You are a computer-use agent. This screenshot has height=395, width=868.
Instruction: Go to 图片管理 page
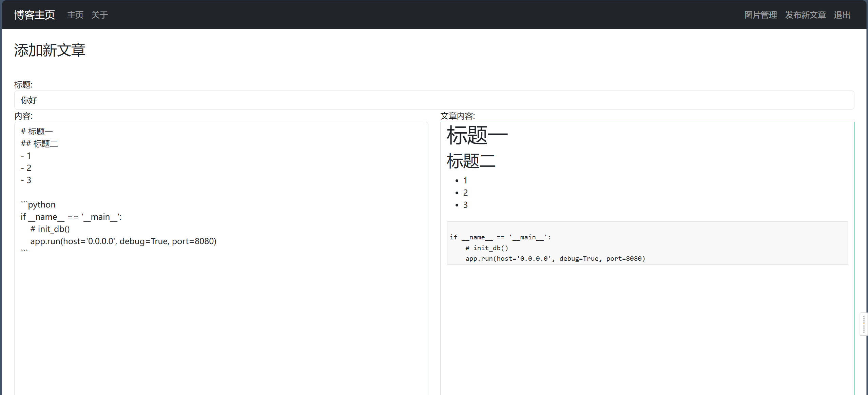tap(760, 15)
